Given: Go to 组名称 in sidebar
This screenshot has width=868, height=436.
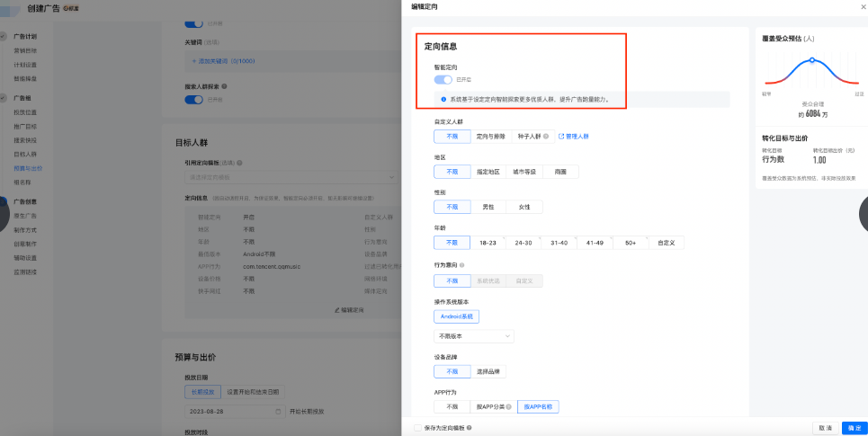Looking at the screenshot, I should click(x=22, y=182).
